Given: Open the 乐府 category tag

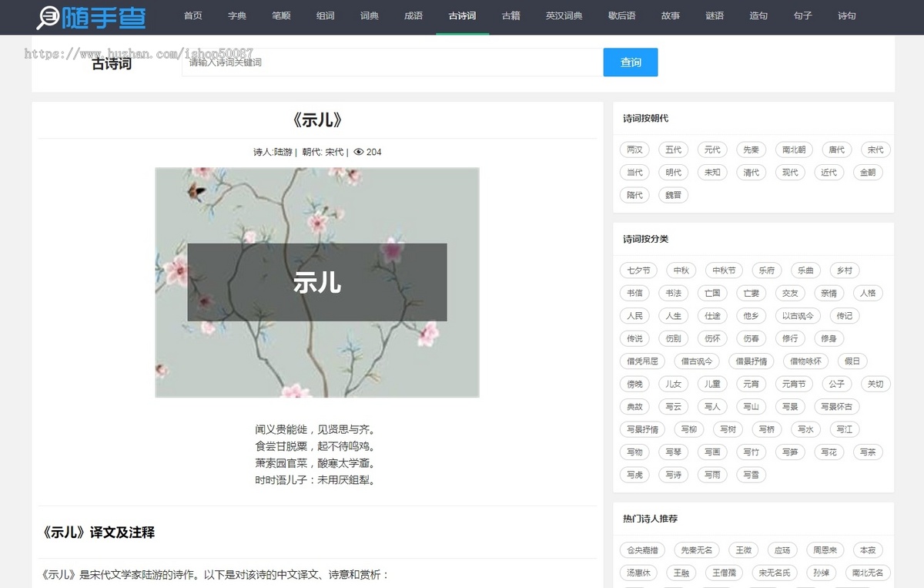Looking at the screenshot, I should click(x=767, y=270).
